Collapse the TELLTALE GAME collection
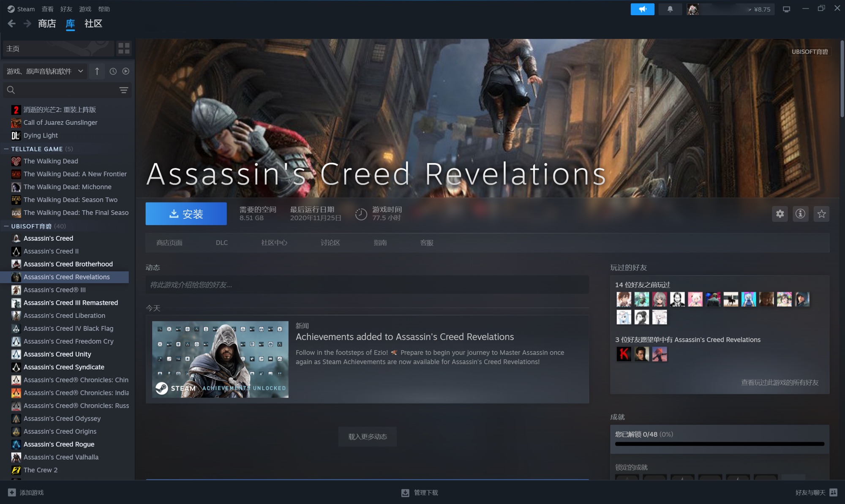Image resolution: width=845 pixels, height=504 pixels. tap(6, 149)
